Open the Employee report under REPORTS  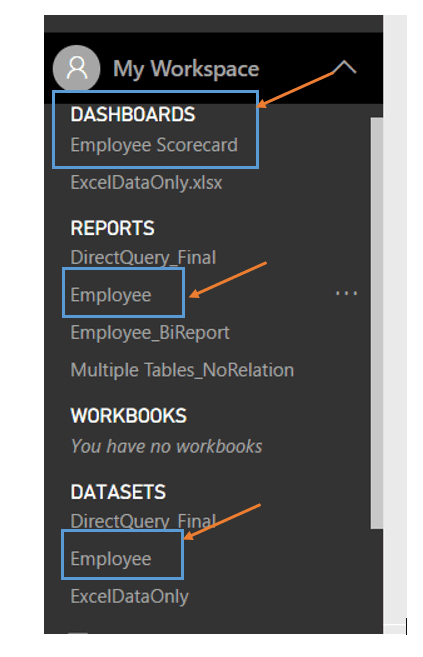coord(111,295)
